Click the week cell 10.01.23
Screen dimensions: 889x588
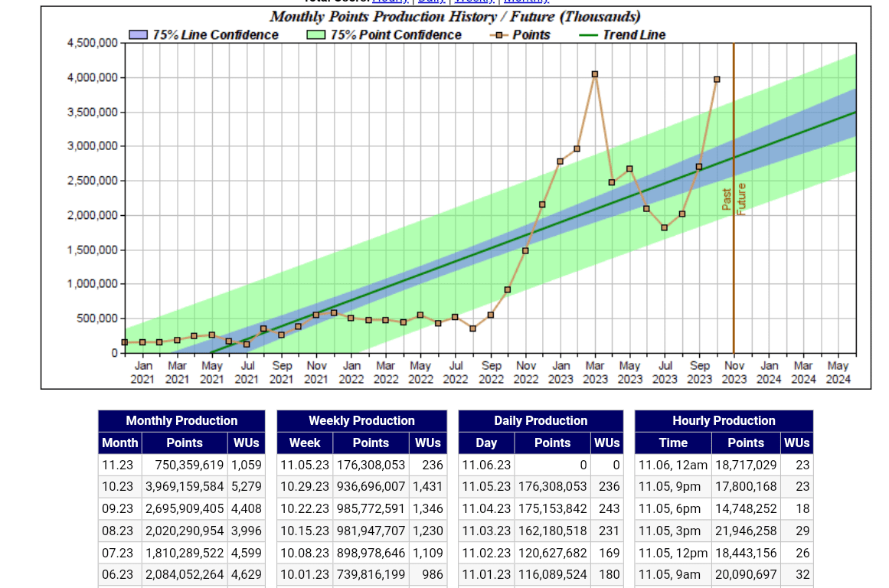click(x=305, y=574)
